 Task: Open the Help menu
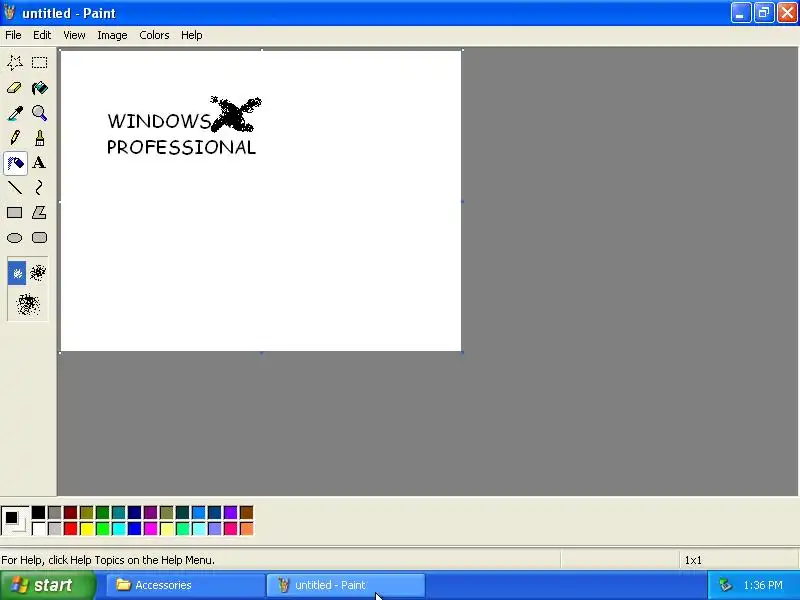click(192, 35)
